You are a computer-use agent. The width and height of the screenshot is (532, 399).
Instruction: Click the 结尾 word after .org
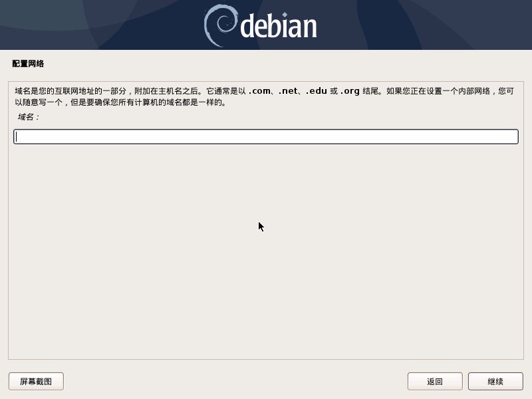point(370,91)
